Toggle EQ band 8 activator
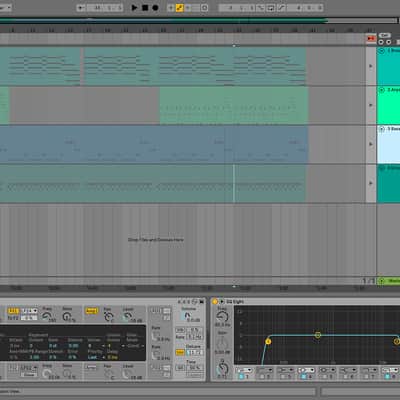 (x=387, y=377)
